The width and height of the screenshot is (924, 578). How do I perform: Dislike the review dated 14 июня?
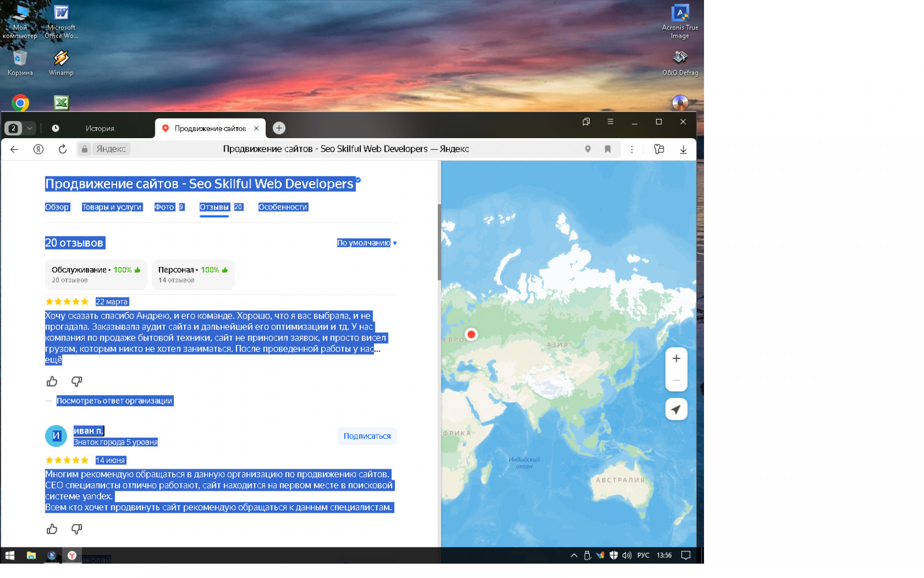(76, 529)
